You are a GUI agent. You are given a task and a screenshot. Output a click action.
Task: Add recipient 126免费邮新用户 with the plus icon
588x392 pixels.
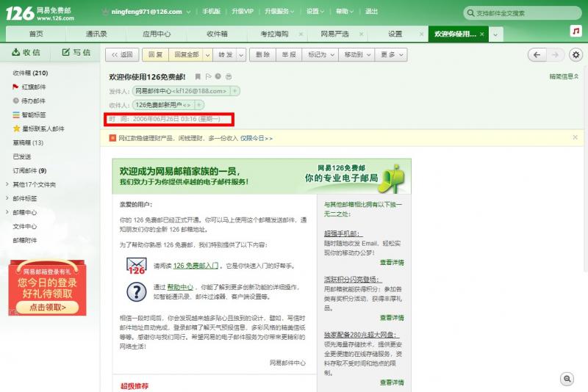(x=199, y=105)
